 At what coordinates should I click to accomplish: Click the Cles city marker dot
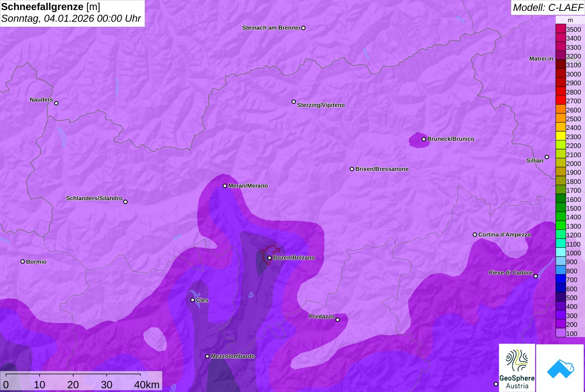click(193, 300)
